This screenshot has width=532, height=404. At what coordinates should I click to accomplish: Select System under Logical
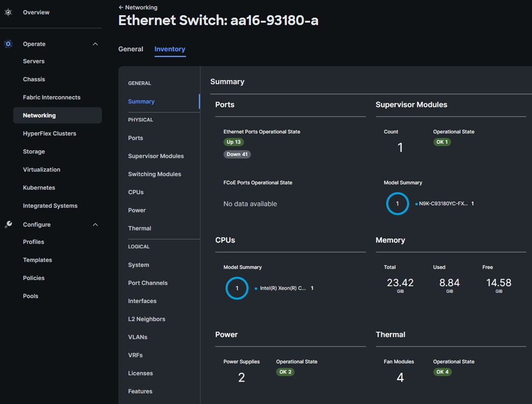138,265
